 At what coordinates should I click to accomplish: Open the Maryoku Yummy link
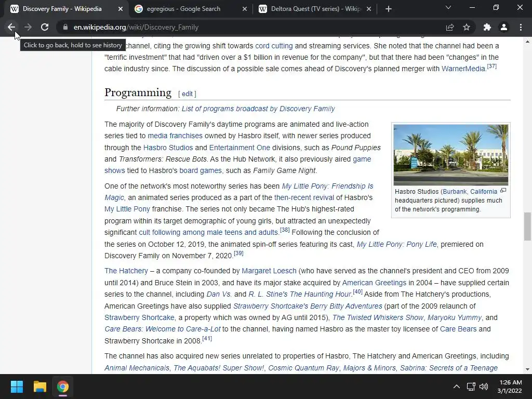[x=454, y=317]
